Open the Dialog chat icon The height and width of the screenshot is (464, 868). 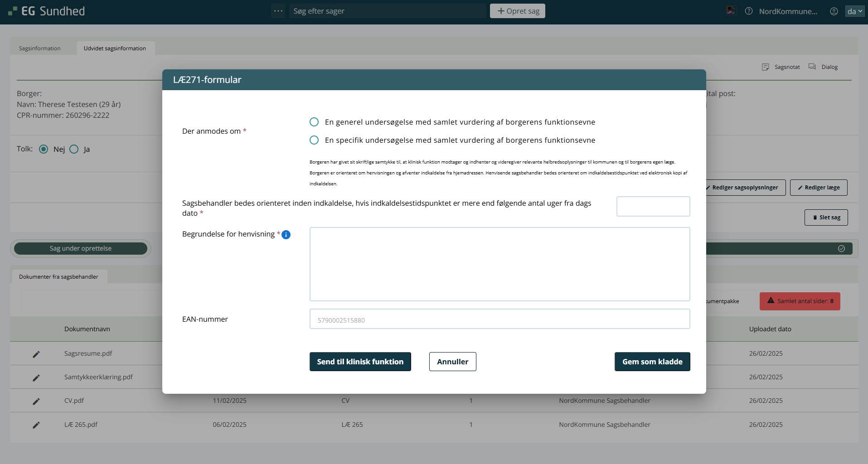(x=812, y=67)
